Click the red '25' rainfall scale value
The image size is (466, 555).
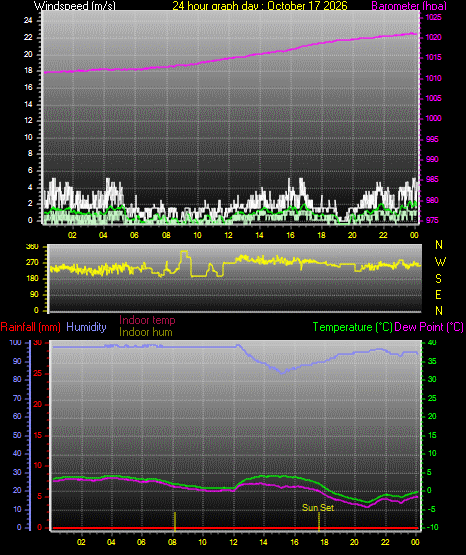[x=38, y=373]
